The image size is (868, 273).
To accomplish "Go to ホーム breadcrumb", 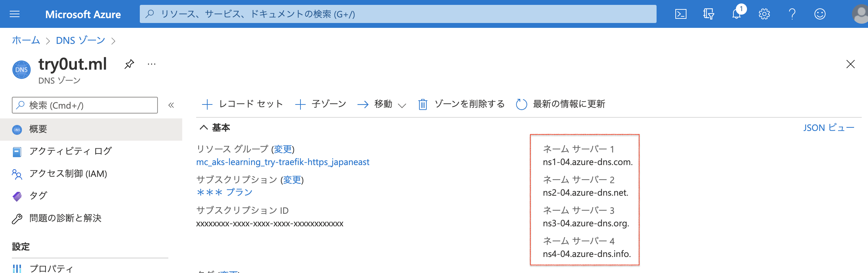I will [x=26, y=40].
